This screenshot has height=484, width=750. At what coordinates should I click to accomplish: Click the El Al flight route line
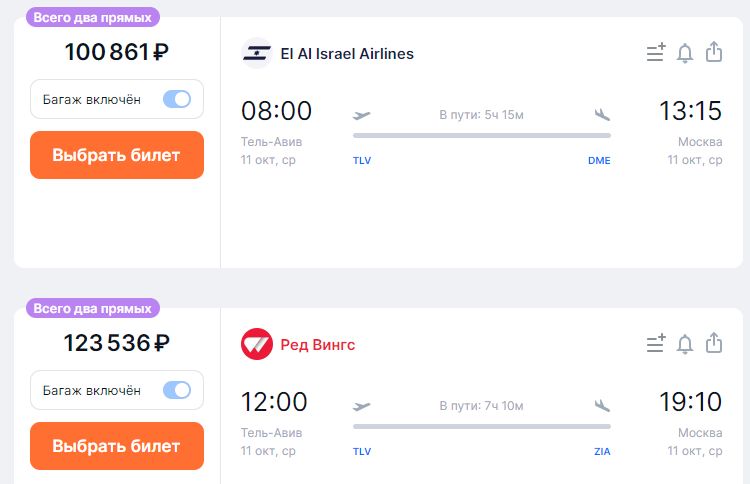pos(481,135)
